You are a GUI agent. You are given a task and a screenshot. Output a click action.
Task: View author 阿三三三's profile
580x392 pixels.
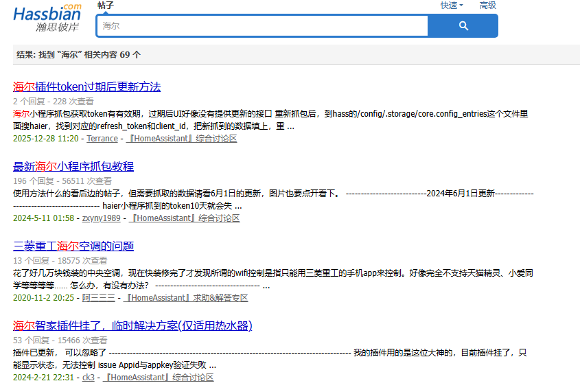[99, 298]
